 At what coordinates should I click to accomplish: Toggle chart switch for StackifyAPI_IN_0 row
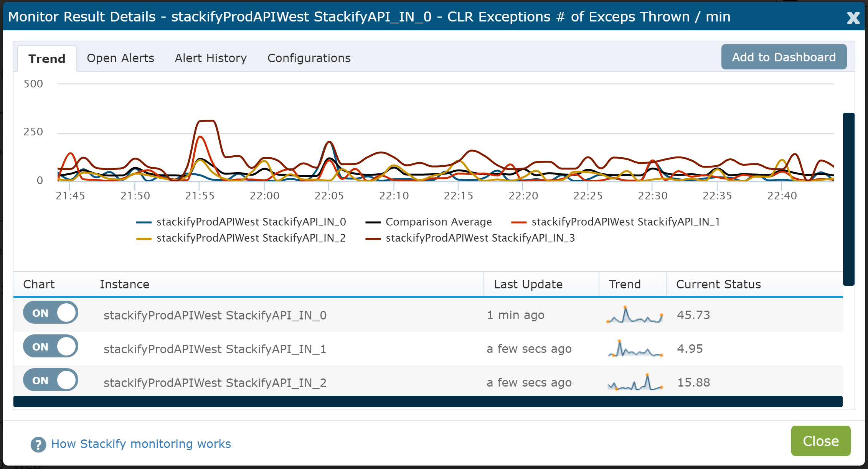tap(50, 313)
